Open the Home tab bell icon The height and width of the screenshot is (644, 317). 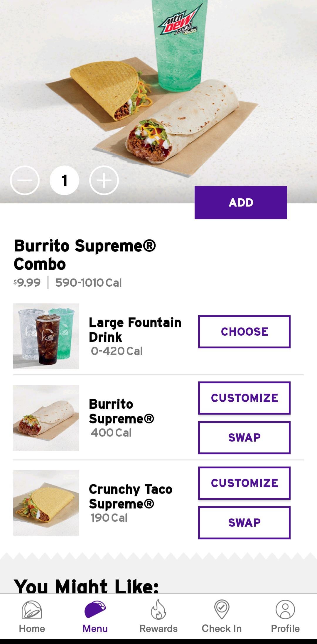[x=32, y=610]
